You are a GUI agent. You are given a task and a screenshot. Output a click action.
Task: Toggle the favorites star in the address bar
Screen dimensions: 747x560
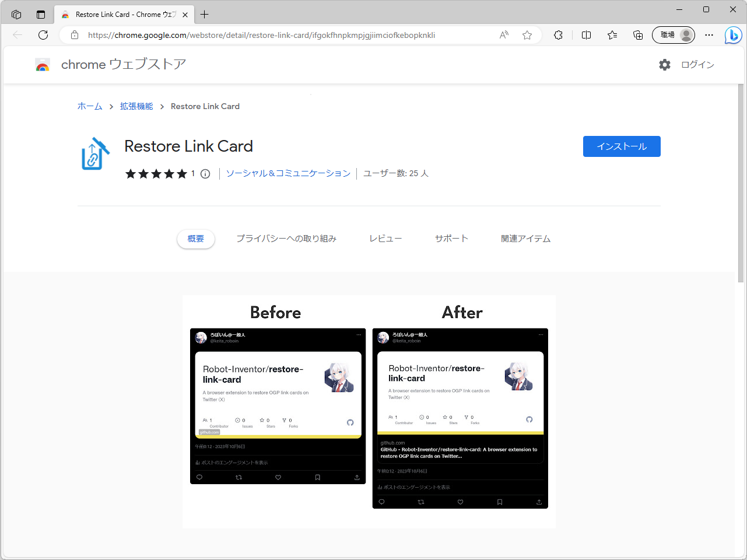tap(527, 35)
